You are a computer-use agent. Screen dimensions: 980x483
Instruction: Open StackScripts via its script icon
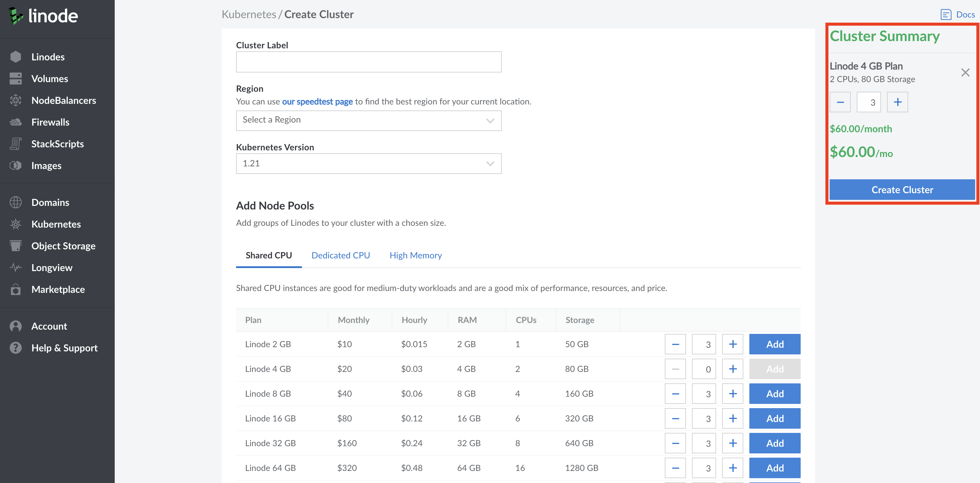point(16,144)
